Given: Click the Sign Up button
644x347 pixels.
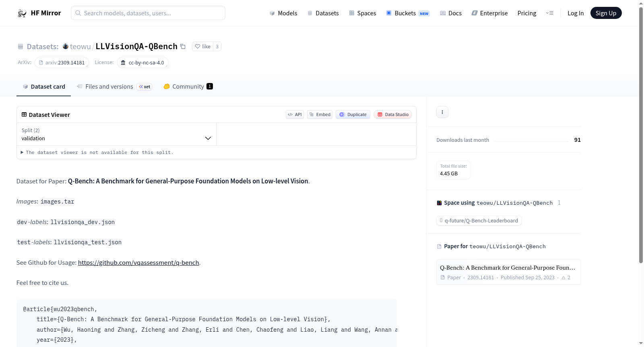Looking at the screenshot, I should (606, 13).
